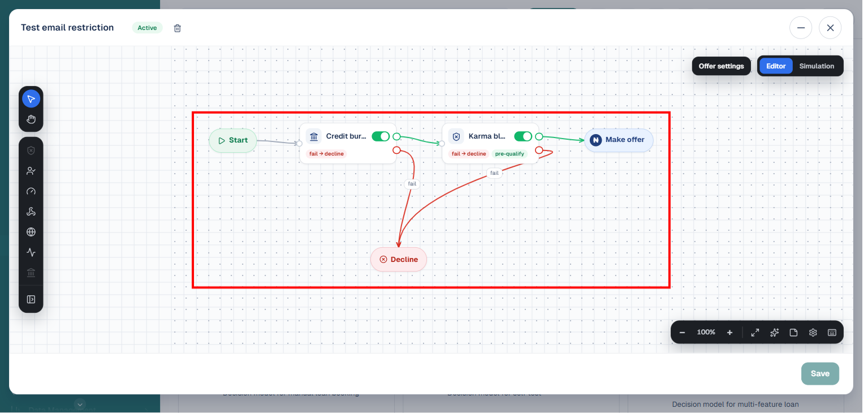Zoom in the canvas with the plus button
The height and width of the screenshot is (413, 868).
729,333
